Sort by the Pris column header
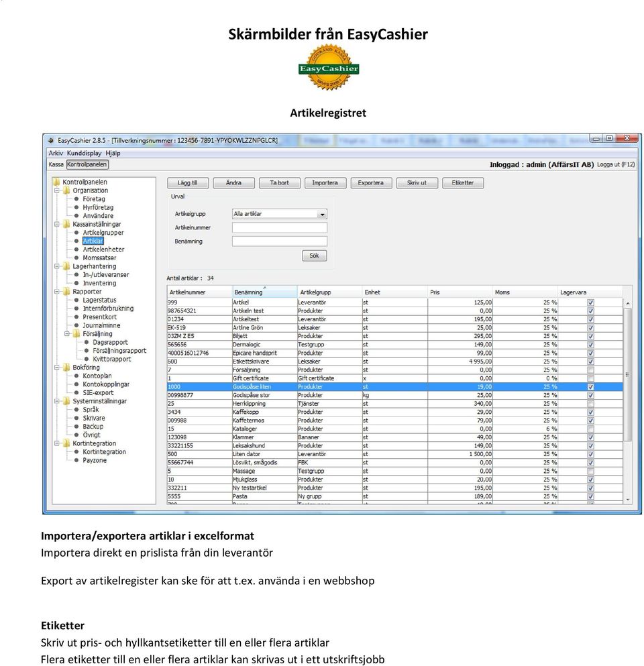 pos(460,292)
